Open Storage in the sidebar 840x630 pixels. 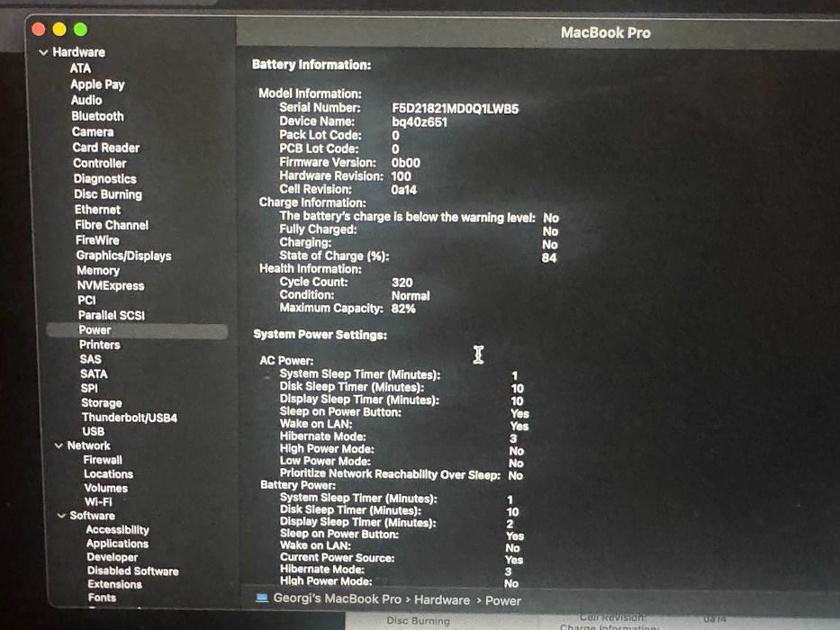102,403
